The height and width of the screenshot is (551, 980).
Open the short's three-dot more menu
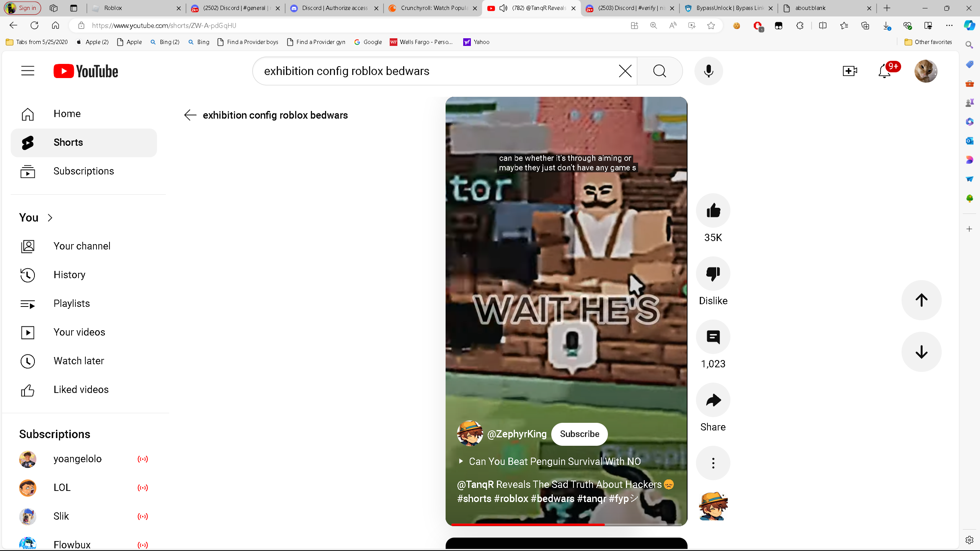[x=713, y=463]
